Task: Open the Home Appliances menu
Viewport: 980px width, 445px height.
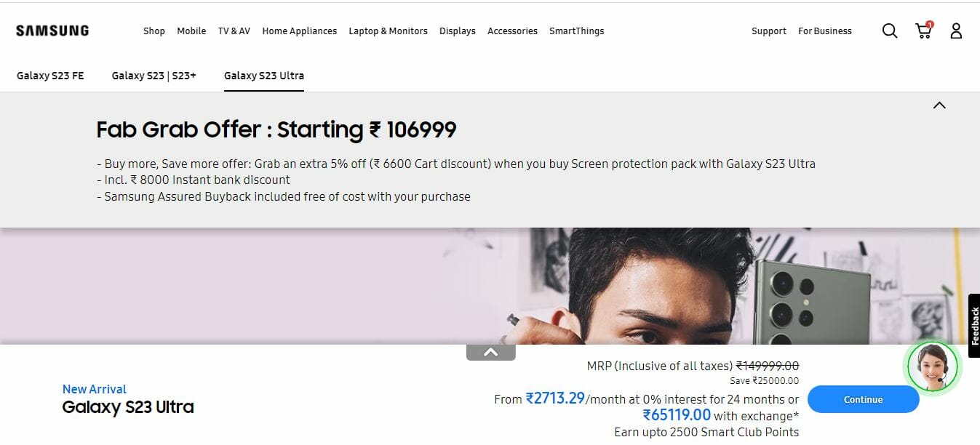Action: click(300, 31)
